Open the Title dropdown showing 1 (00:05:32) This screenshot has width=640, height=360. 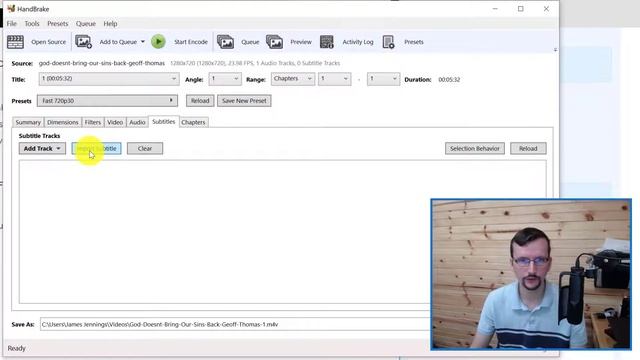click(x=109, y=79)
